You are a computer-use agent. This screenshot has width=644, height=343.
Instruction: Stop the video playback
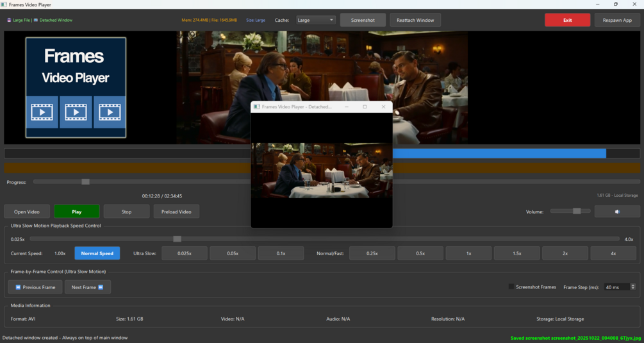pos(126,212)
